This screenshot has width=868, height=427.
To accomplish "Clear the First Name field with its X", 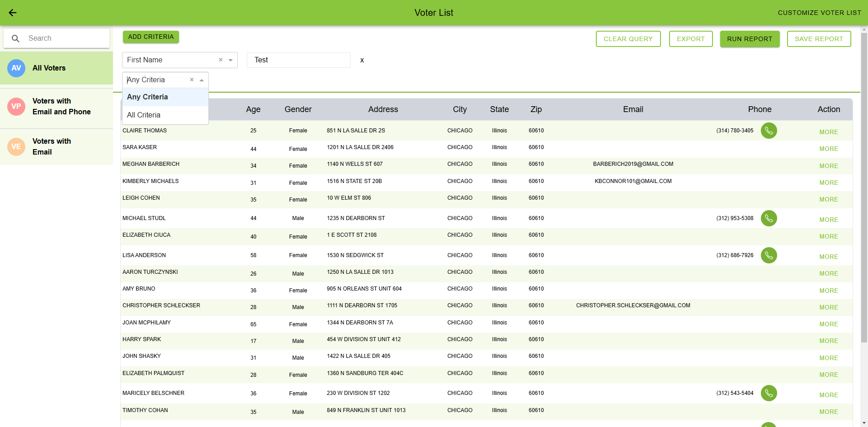I will pos(221,60).
